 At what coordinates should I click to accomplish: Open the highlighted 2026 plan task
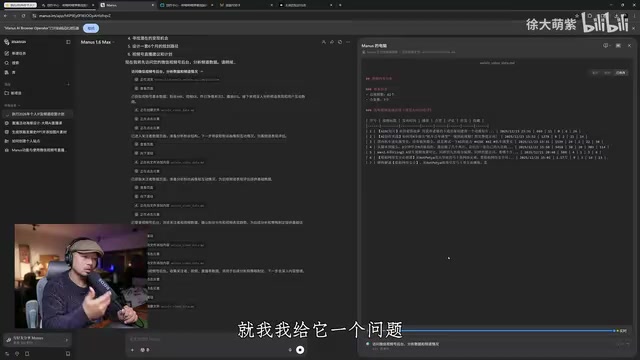coord(38,114)
